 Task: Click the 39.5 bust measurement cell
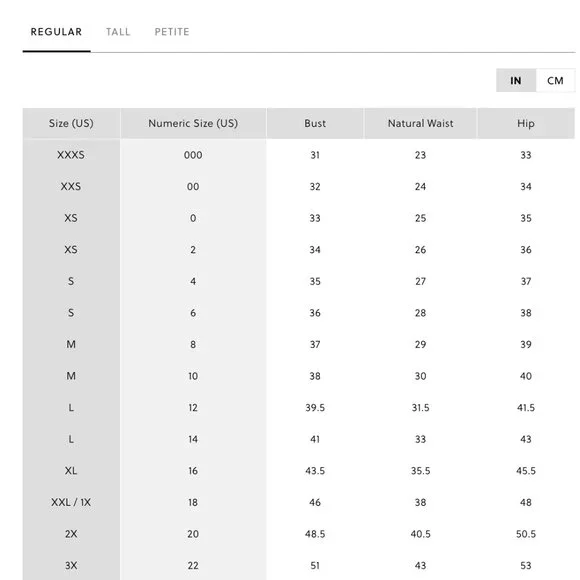tap(315, 408)
